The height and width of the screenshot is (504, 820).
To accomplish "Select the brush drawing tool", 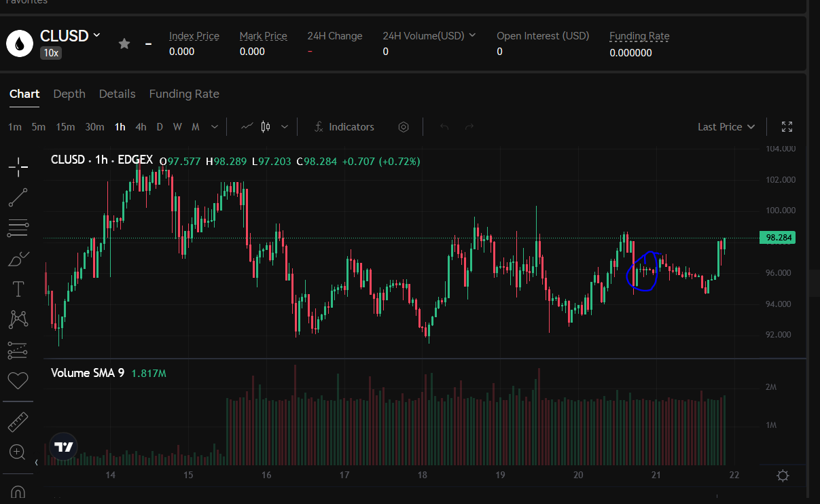I will [x=18, y=259].
